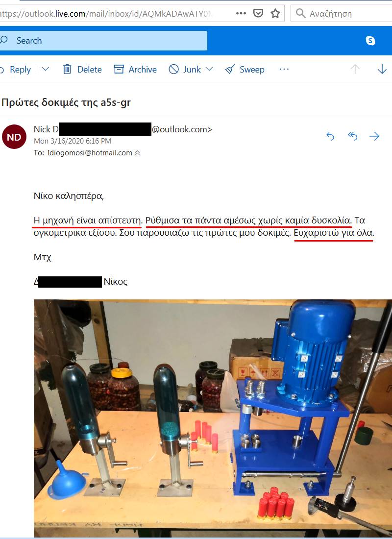This screenshot has height=539, width=392.
Task: Click the ND sender avatar
Action: pos(14,137)
